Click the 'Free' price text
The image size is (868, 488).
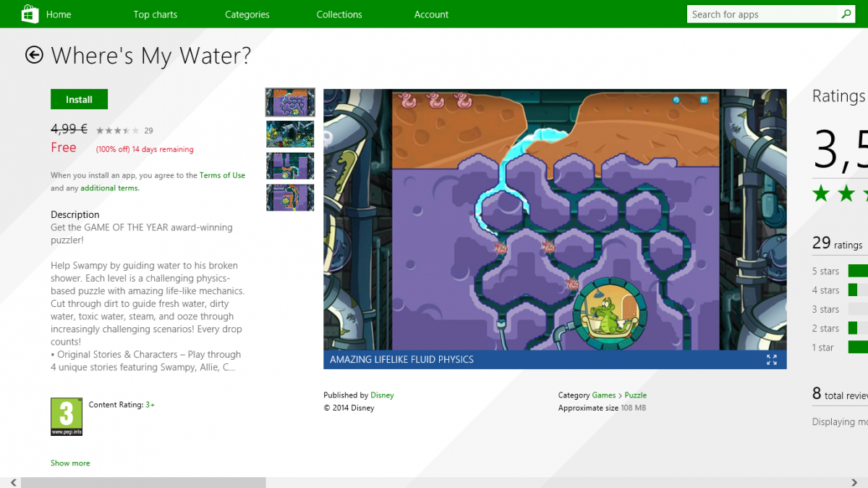(64, 148)
